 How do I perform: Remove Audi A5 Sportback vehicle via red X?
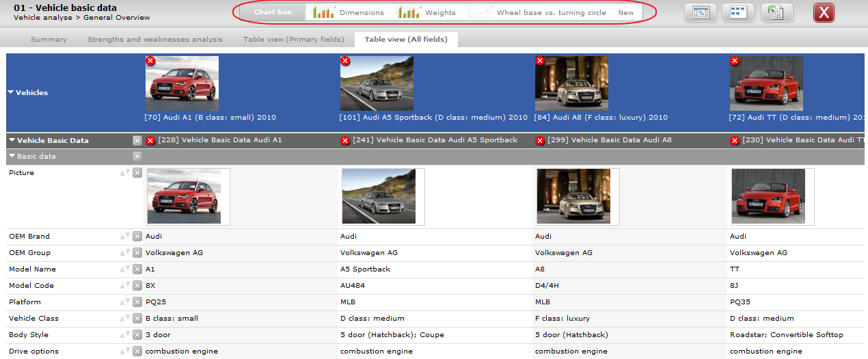pos(345,61)
